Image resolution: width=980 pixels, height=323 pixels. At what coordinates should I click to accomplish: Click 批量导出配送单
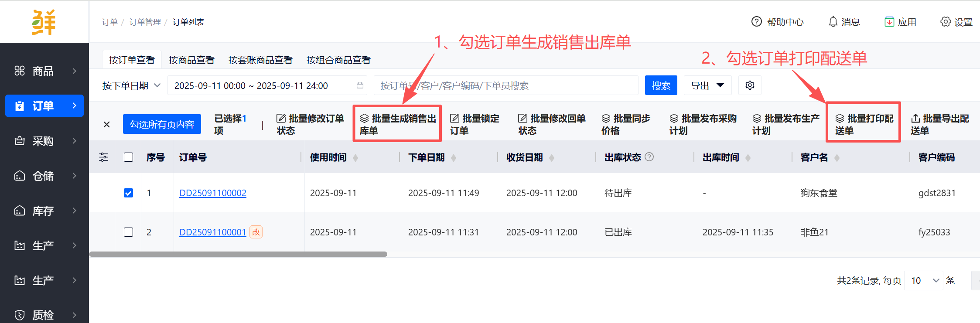(940, 124)
